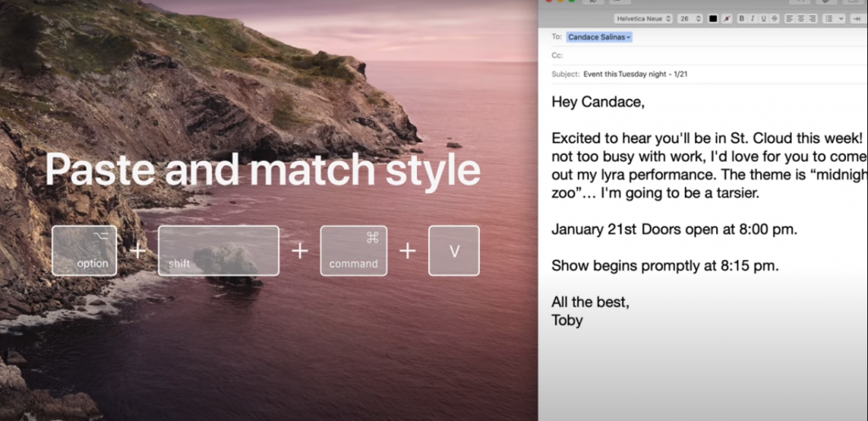
Task: Click the line starting 'not too busy'
Action: tap(709, 157)
